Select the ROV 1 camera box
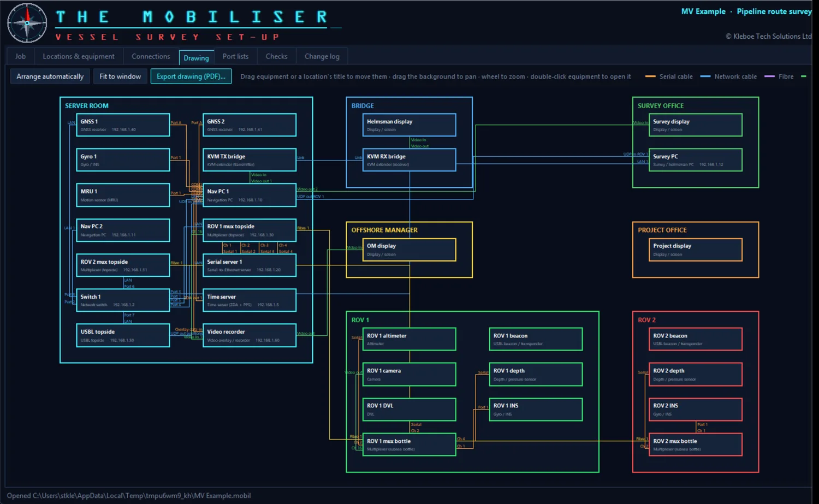819x504 pixels. click(x=410, y=374)
